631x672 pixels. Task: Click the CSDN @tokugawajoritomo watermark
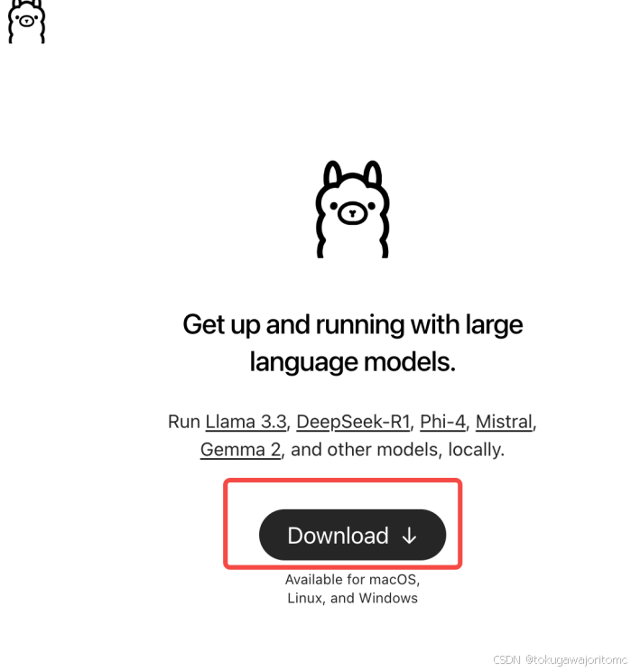click(561, 659)
